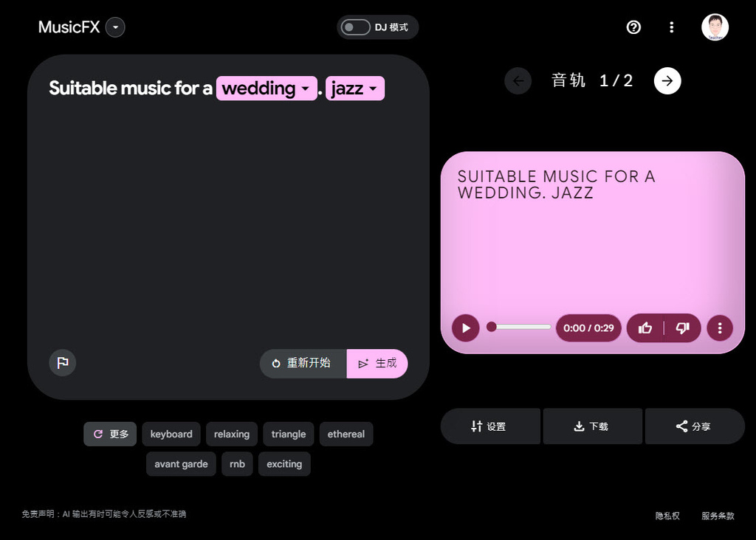Image resolution: width=756 pixels, height=540 pixels.
Task: Go to the next track with the right arrow
Action: [667, 80]
